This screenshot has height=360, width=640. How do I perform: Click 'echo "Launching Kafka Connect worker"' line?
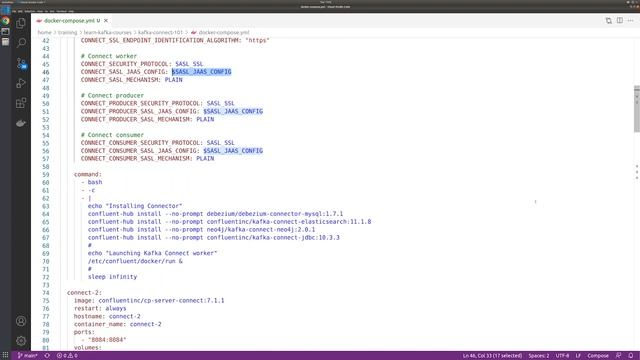tap(153, 253)
